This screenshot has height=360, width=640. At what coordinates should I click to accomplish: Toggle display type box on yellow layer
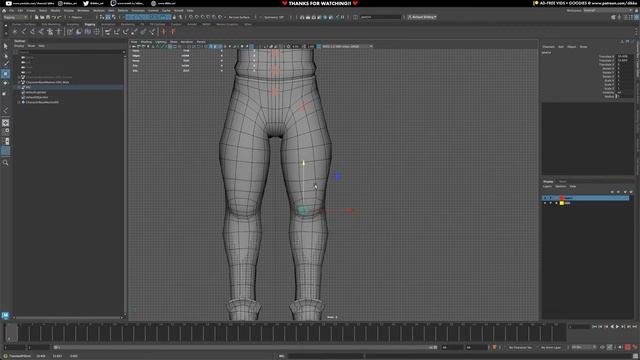click(556, 203)
